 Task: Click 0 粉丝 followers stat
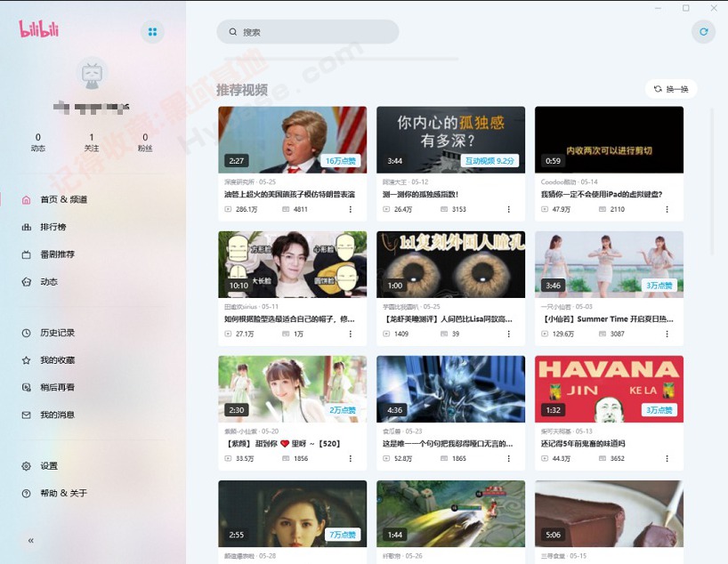coord(145,142)
